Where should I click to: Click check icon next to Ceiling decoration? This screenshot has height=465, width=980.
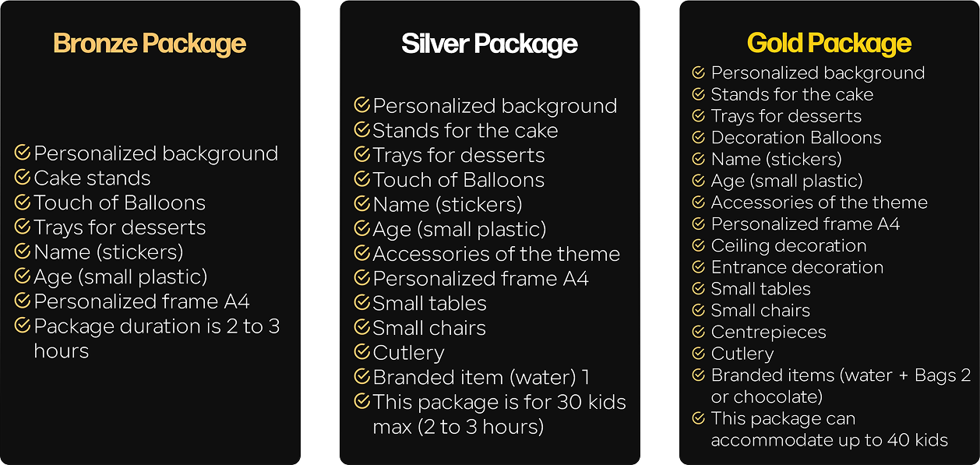[699, 245]
